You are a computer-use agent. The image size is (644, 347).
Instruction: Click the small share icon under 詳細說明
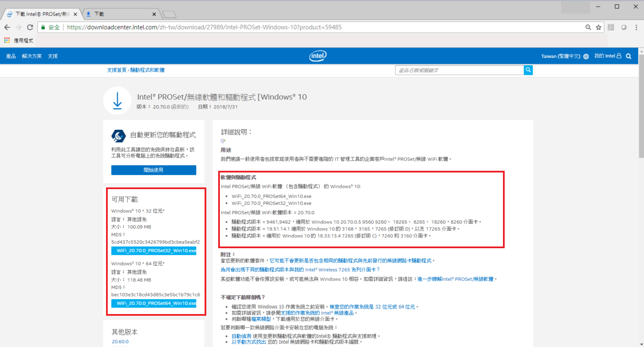[x=223, y=141]
